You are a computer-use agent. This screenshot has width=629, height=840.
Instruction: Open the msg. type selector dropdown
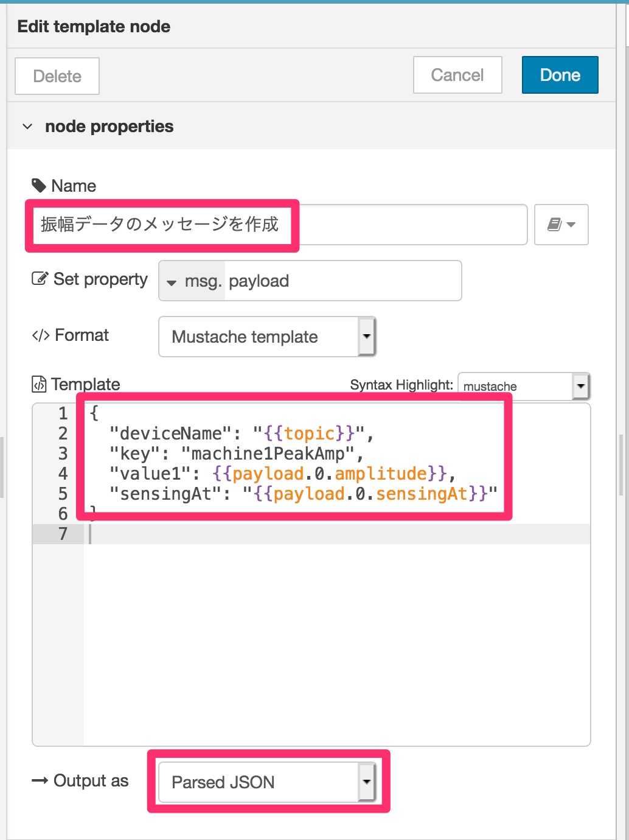click(x=192, y=281)
